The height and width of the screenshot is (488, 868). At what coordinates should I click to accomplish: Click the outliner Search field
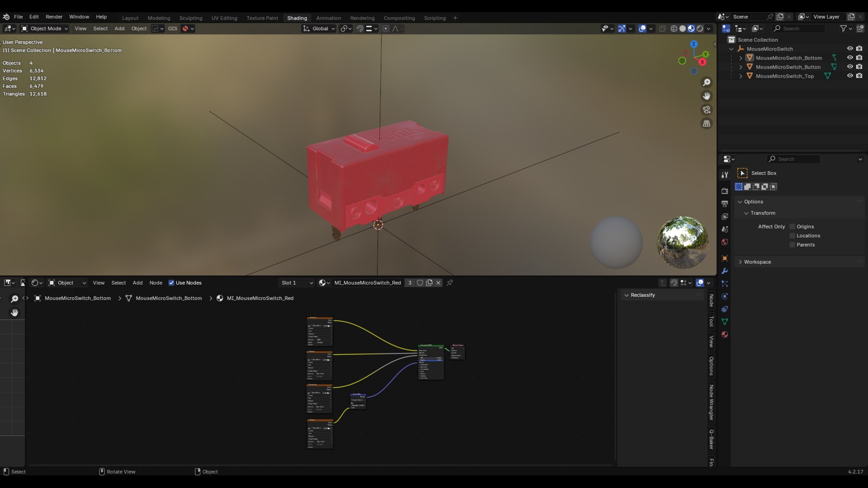point(798,28)
